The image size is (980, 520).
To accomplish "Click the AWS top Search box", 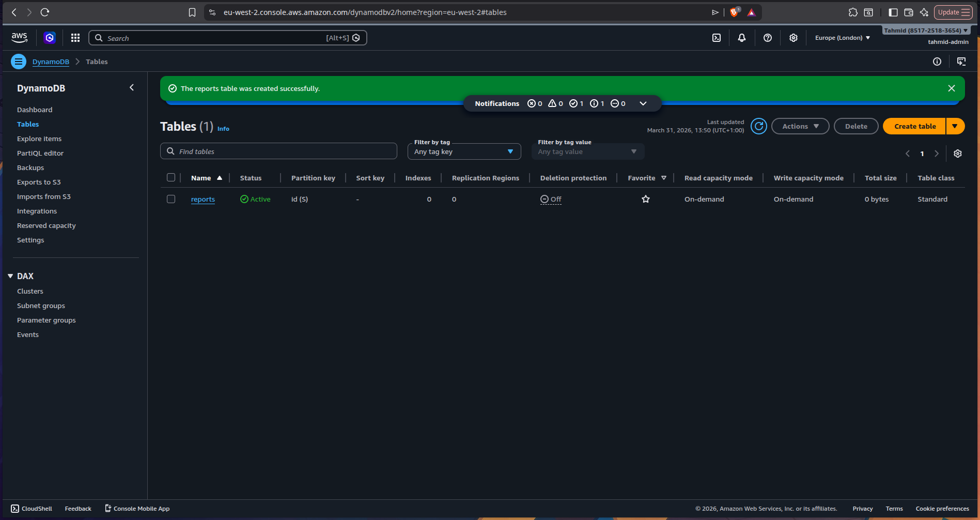I will coord(228,38).
